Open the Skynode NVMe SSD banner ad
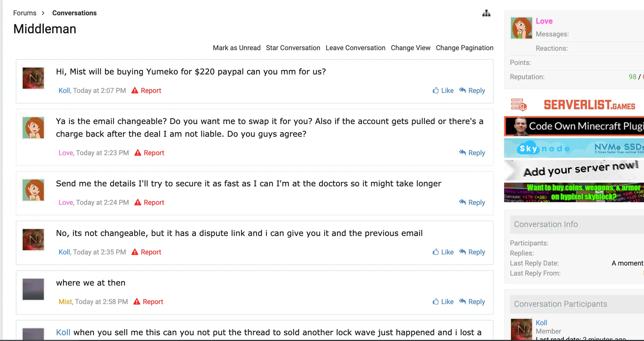This screenshot has height=341, width=644. (574, 148)
